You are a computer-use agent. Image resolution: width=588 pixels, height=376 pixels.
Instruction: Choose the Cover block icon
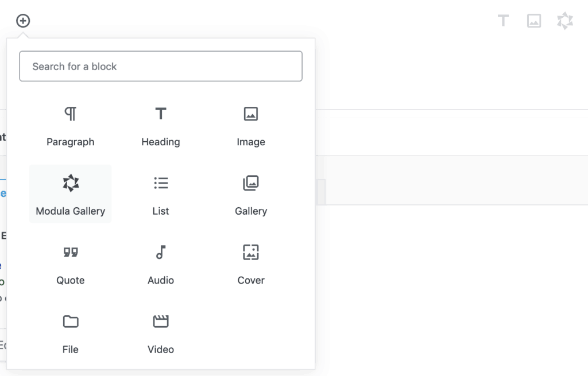(x=251, y=252)
